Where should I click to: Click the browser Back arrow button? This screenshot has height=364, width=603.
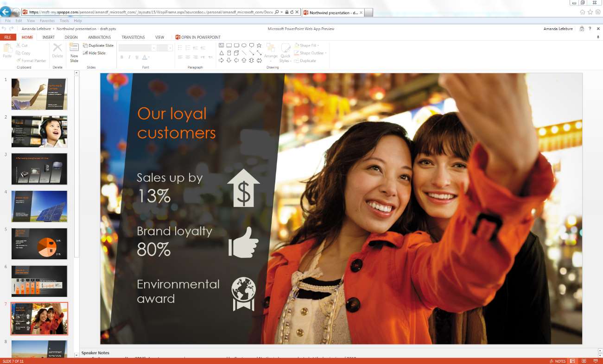point(6,13)
